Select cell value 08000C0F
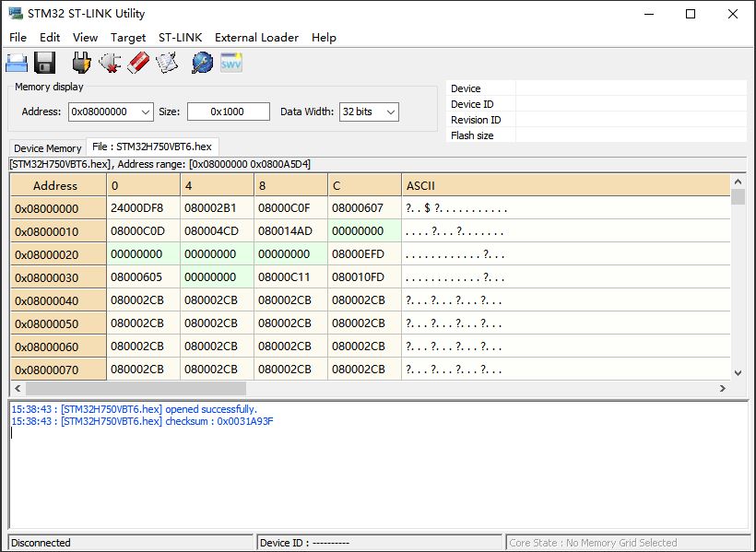Image resolution: width=756 pixels, height=552 pixels. (290, 208)
